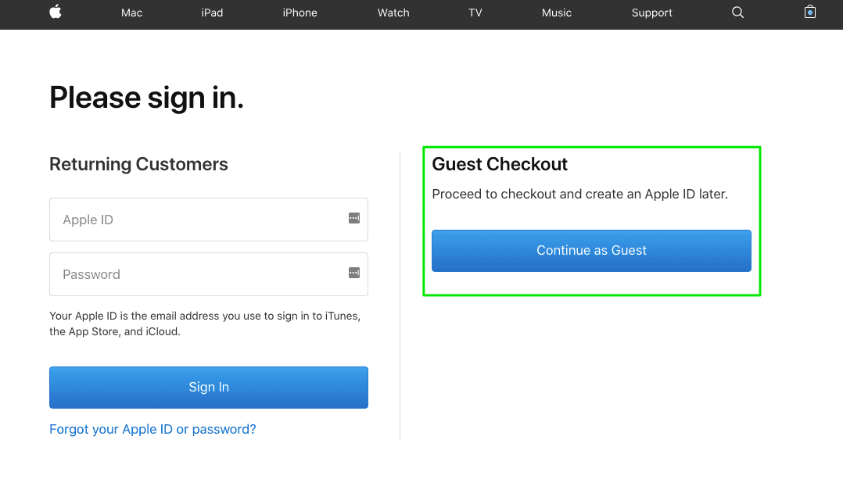Image resolution: width=843 pixels, height=504 pixels.
Task: Open the Mac menu item
Action: click(131, 13)
